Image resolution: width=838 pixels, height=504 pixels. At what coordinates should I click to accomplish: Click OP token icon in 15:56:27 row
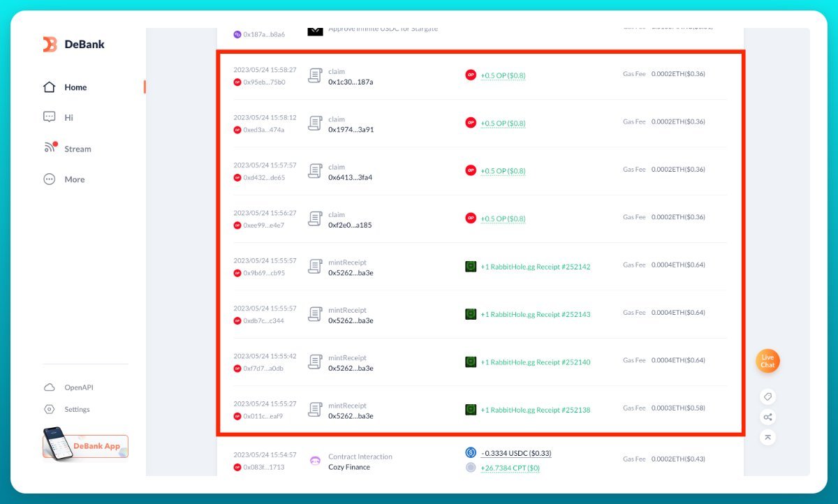coord(471,218)
